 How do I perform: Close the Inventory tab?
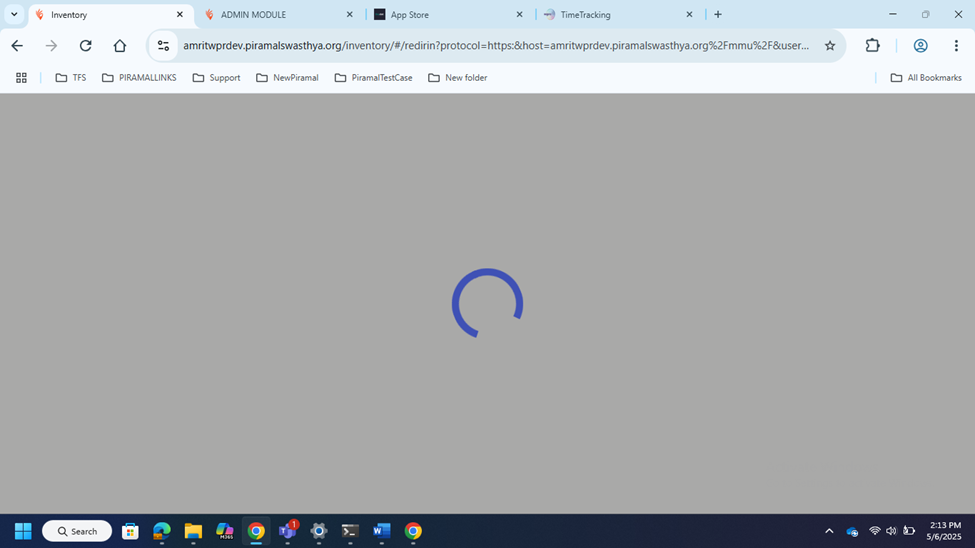pyautogui.click(x=180, y=14)
